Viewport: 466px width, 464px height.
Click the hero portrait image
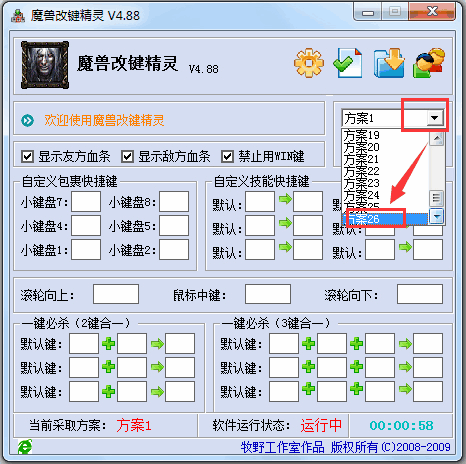point(45,65)
